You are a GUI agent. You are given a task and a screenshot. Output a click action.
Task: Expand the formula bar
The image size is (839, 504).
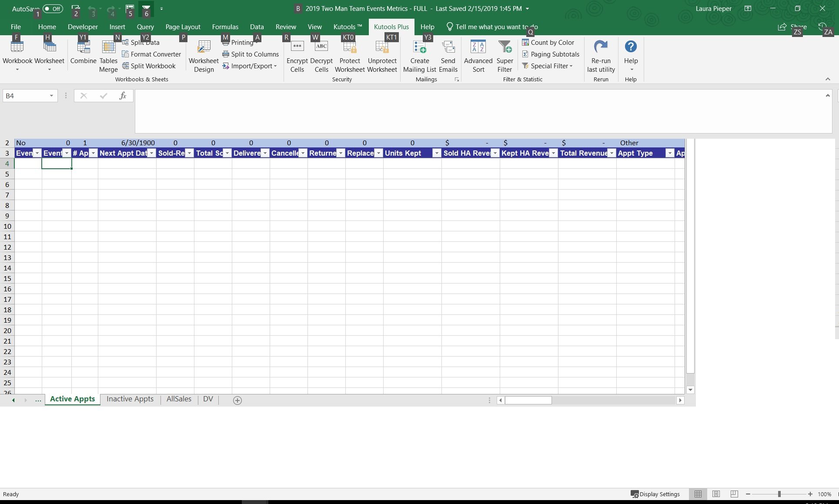pos(828,96)
